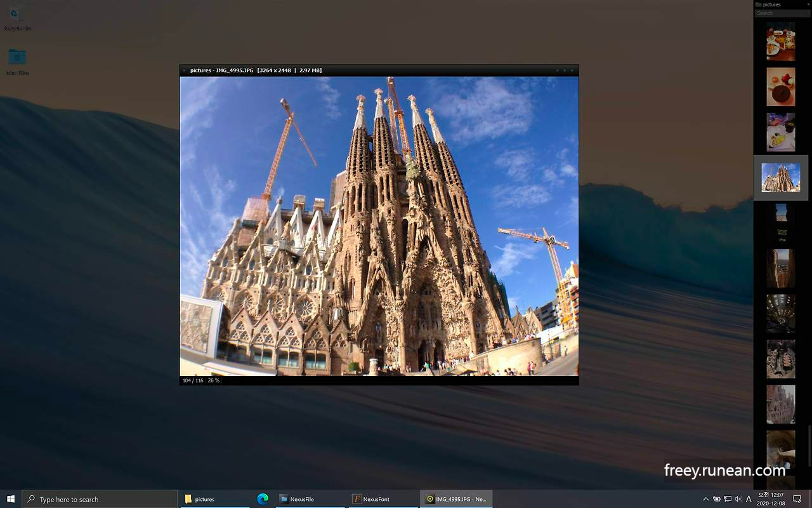Select the food platter thumbnail at top
This screenshot has width=812, height=508.
click(780, 42)
